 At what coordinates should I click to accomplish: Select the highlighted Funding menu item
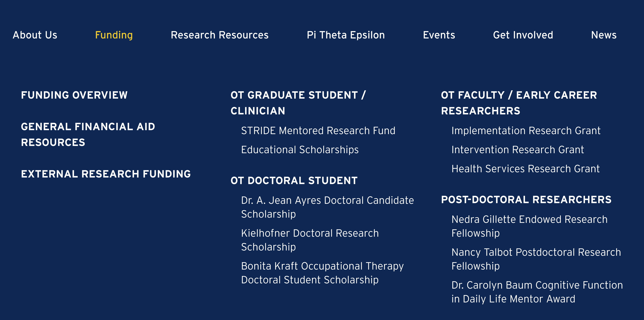point(114,35)
